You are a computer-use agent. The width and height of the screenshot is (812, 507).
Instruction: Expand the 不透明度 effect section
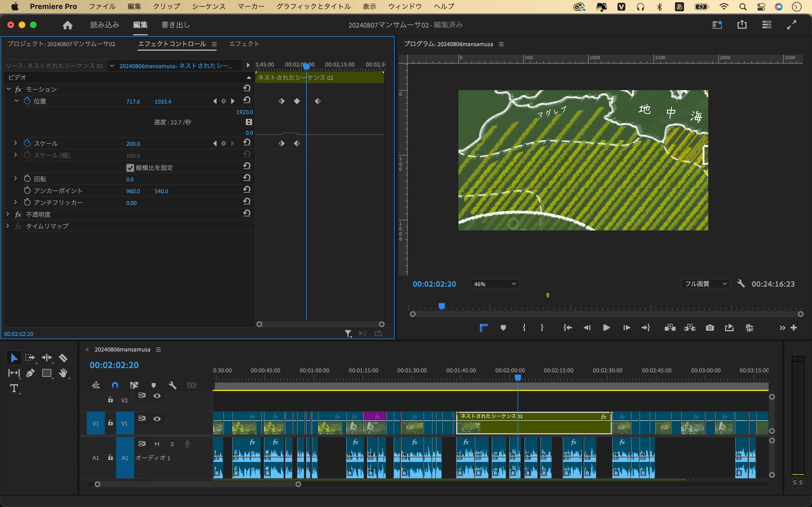(8, 214)
